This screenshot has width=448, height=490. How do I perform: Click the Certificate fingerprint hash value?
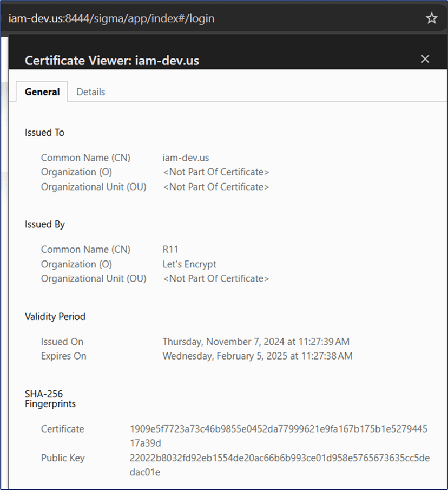(278, 435)
